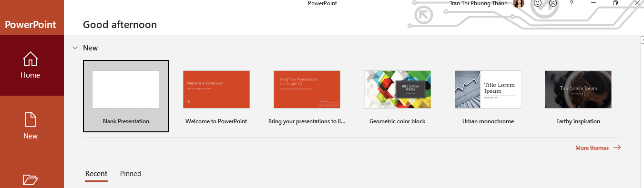Viewport: 644px width, 188px height.
Task: Switch to the Recent tab
Action: click(x=96, y=174)
